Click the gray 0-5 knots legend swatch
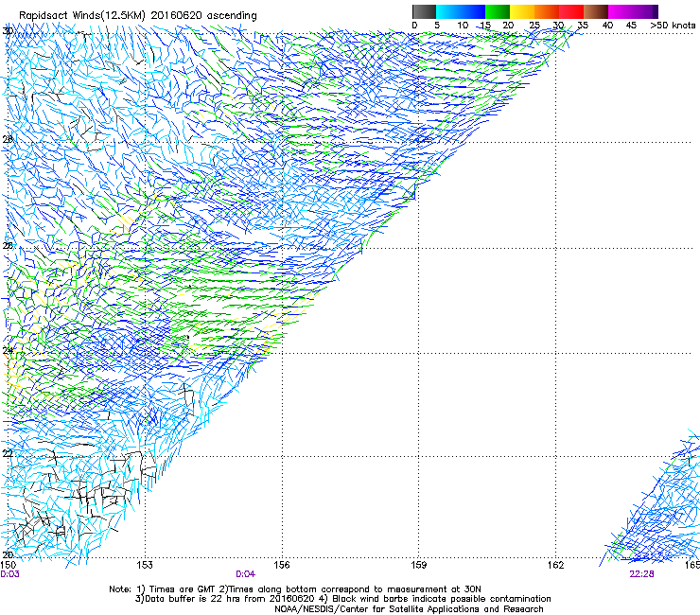The width and height of the screenshot is (700, 615). 424,11
